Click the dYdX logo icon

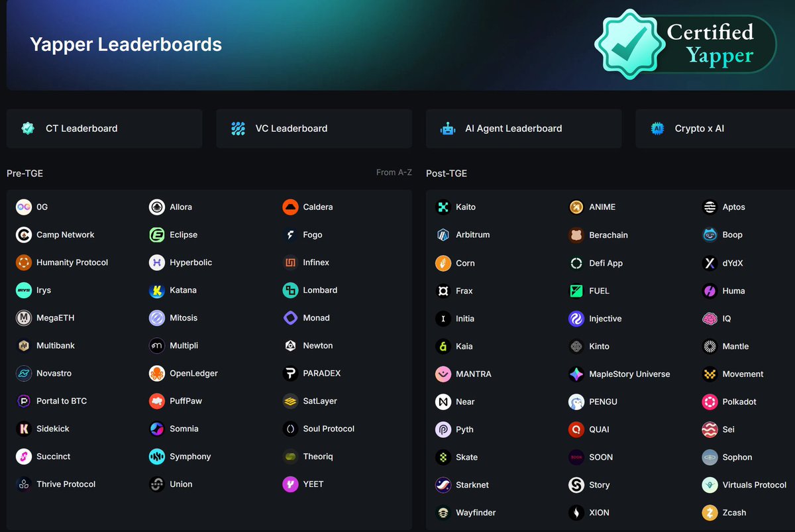pos(710,263)
